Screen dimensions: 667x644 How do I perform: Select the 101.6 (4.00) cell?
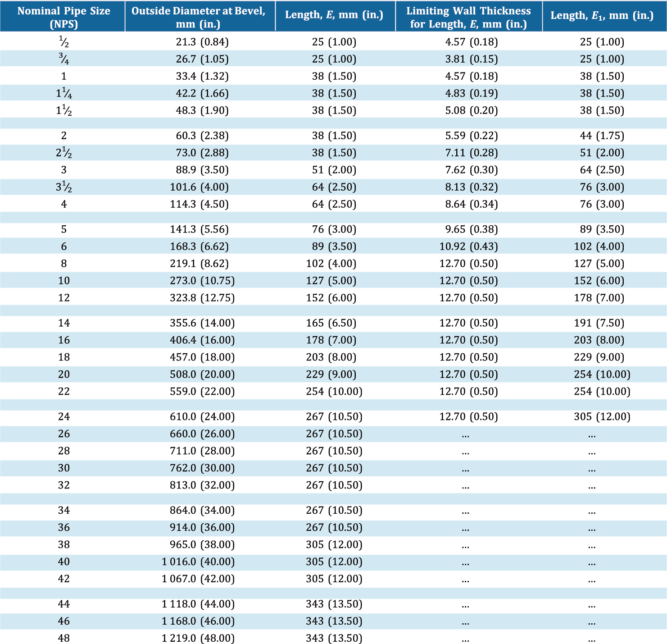pyautogui.click(x=199, y=187)
